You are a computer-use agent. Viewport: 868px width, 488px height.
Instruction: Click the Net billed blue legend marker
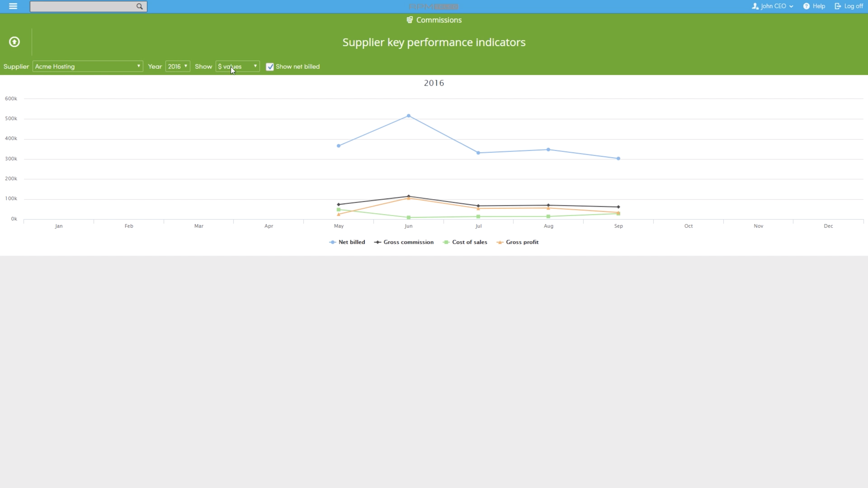(332, 242)
